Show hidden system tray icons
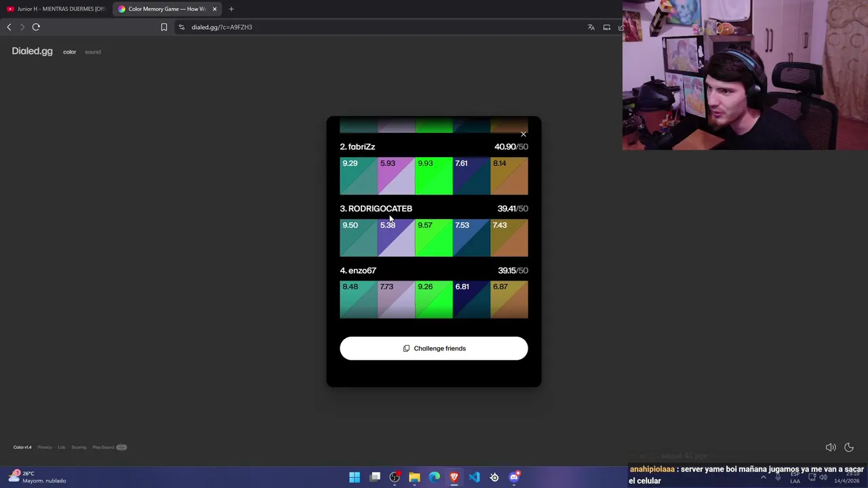Image resolution: width=868 pixels, height=488 pixels. point(763,477)
